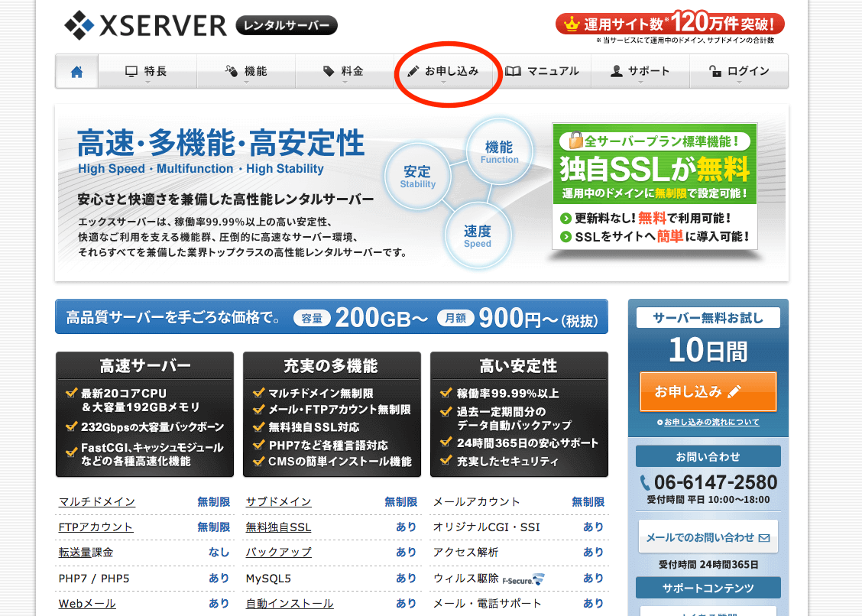Screen dimensions: 862x616
Task: Open the マルチドメイン feature link
Action: 97,502
